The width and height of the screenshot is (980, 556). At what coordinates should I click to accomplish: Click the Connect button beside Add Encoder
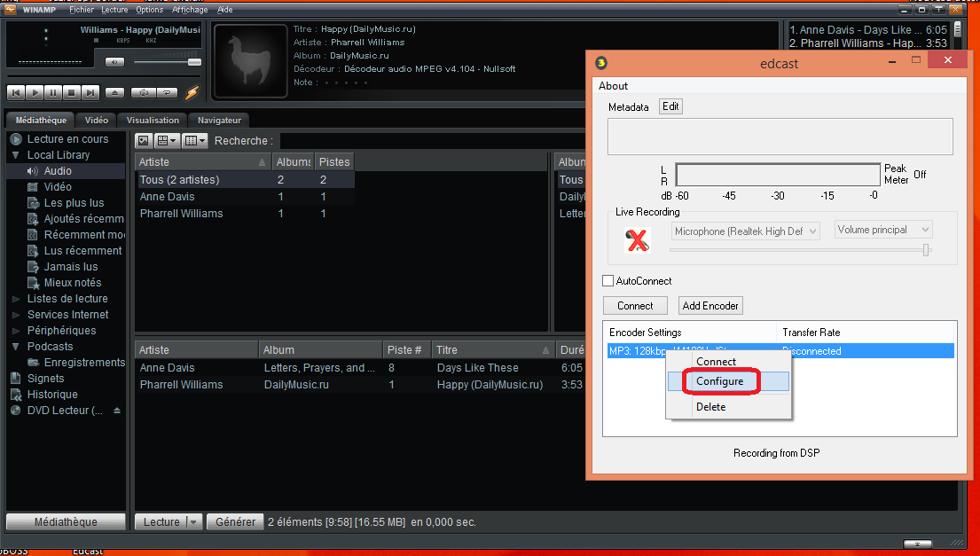click(635, 305)
